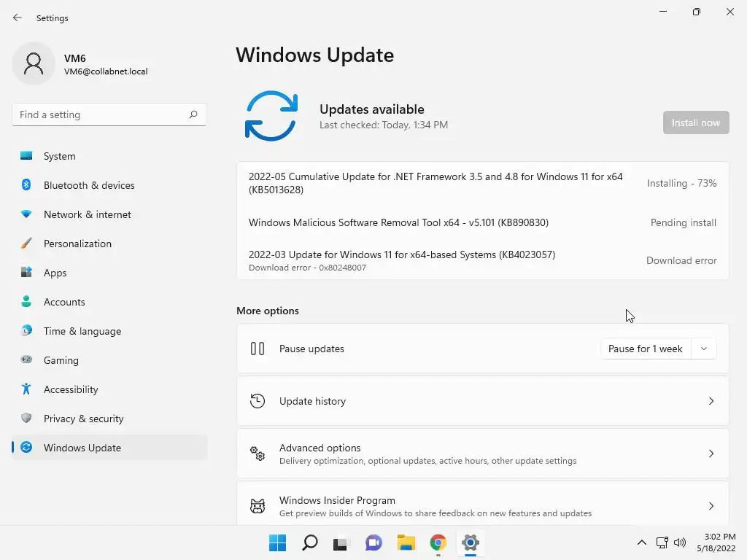Click the 'Pending install' status text
Image resolution: width=747 pixels, height=560 pixels.
pos(683,222)
